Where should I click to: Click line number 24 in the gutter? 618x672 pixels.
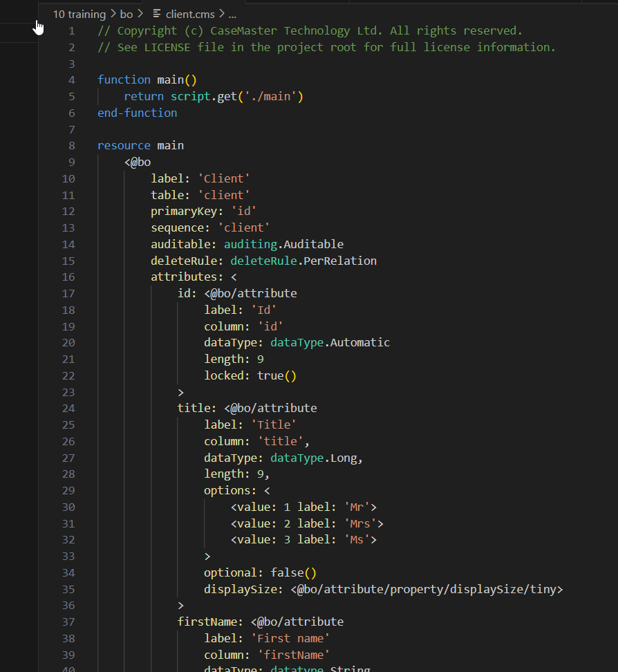[69, 408]
